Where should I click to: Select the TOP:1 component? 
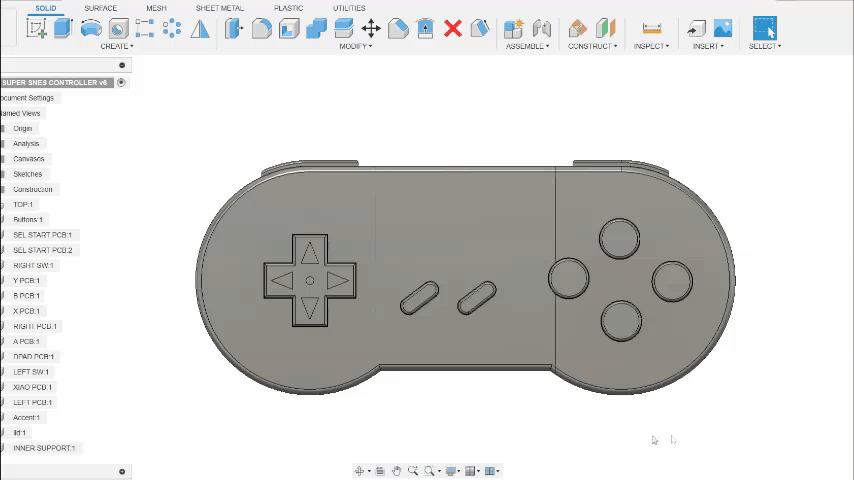(x=23, y=205)
